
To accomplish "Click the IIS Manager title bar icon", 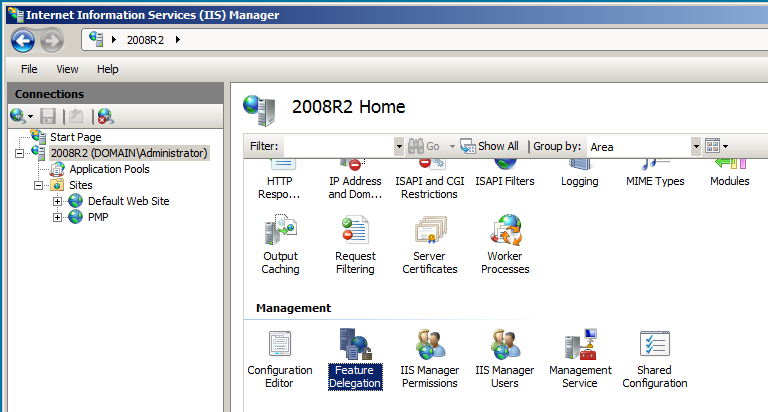I will (x=16, y=15).
